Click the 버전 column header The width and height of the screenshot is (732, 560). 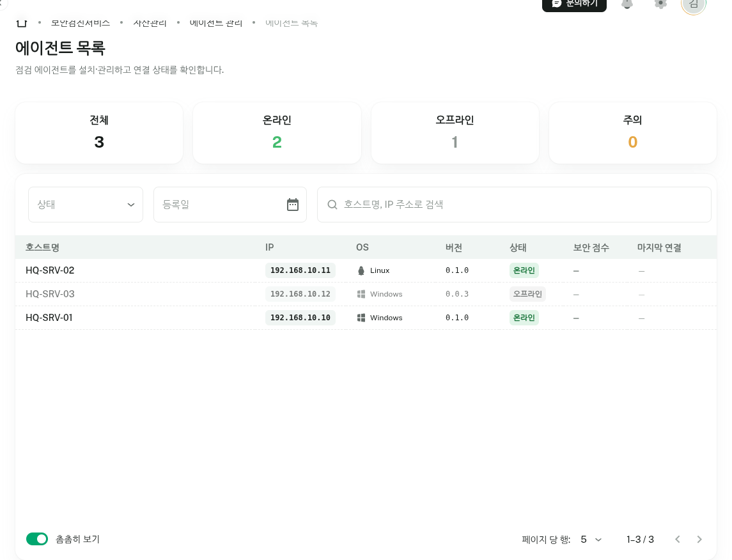(x=454, y=247)
